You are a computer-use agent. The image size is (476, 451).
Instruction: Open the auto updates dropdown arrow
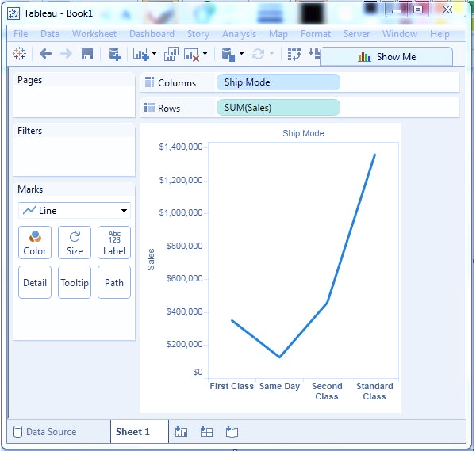pyautogui.click(x=241, y=54)
